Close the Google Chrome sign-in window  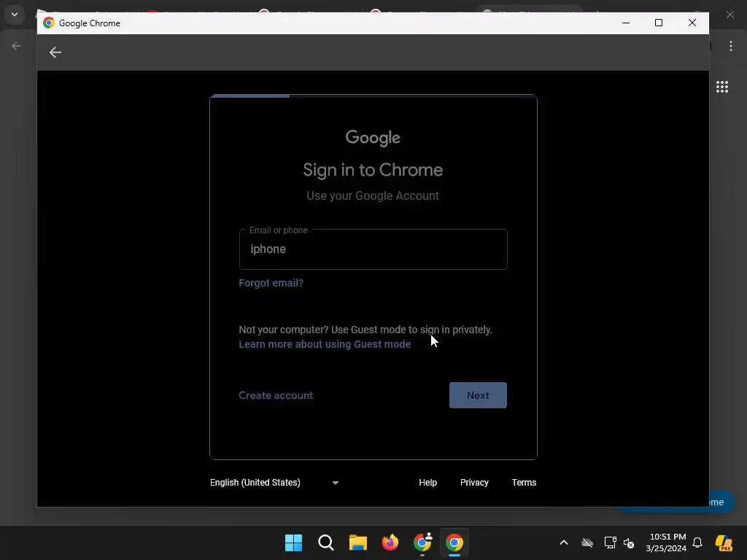692,23
